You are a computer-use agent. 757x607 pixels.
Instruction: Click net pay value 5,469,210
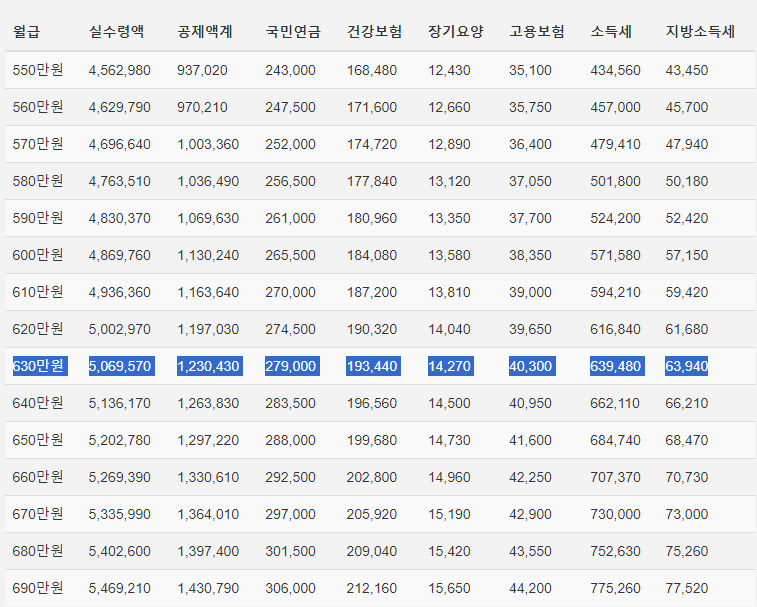click(x=120, y=589)
